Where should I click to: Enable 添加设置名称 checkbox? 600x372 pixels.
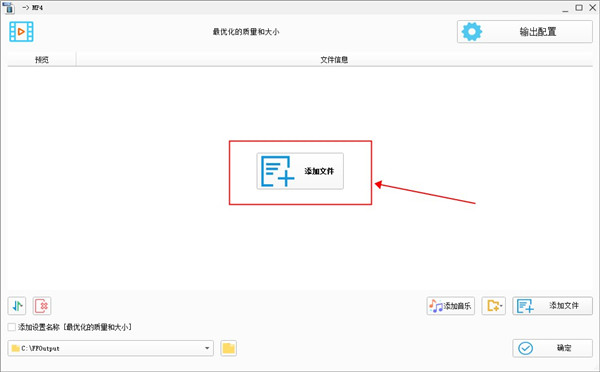tap(12, 327)
